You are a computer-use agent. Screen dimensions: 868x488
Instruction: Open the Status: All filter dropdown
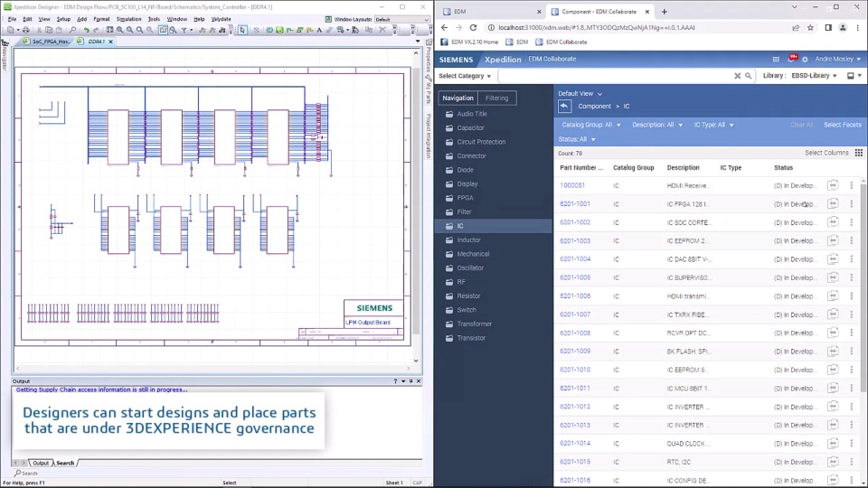point(577,139)
